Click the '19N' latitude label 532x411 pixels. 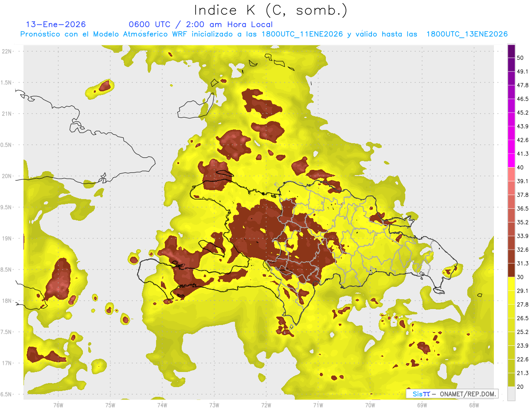coord(7,239)
